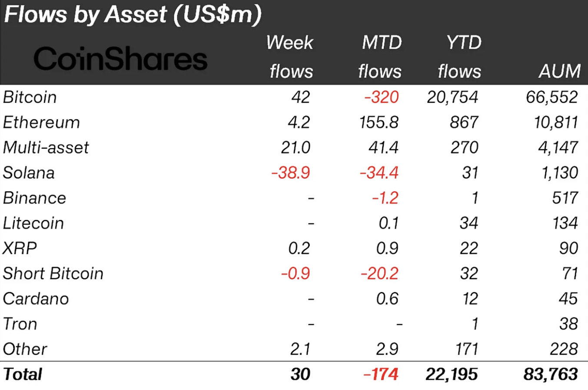Click the Tron row label
Screen dimensions: 588x390
tap(20, 324)
